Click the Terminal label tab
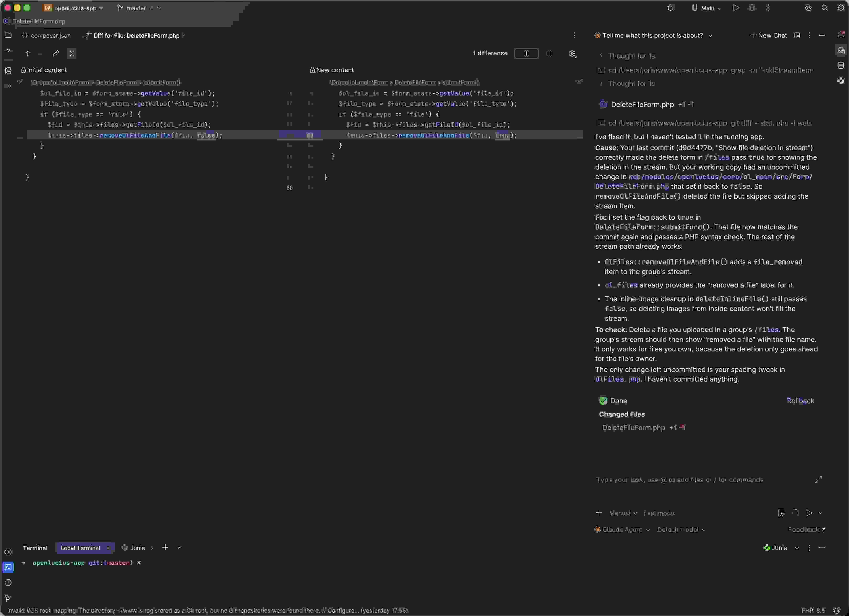Screen dimensions: 849x616 point(35,548)
